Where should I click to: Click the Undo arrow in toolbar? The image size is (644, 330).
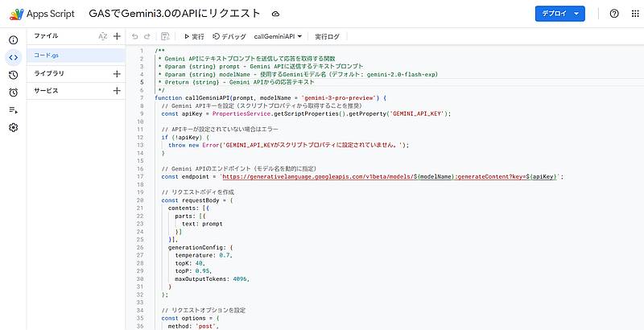(x=134, y=36)
